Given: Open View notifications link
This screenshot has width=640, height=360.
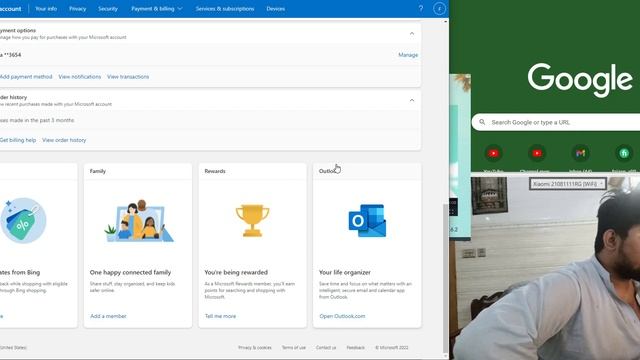Looking at the screenshot, I should coord(80,77).
